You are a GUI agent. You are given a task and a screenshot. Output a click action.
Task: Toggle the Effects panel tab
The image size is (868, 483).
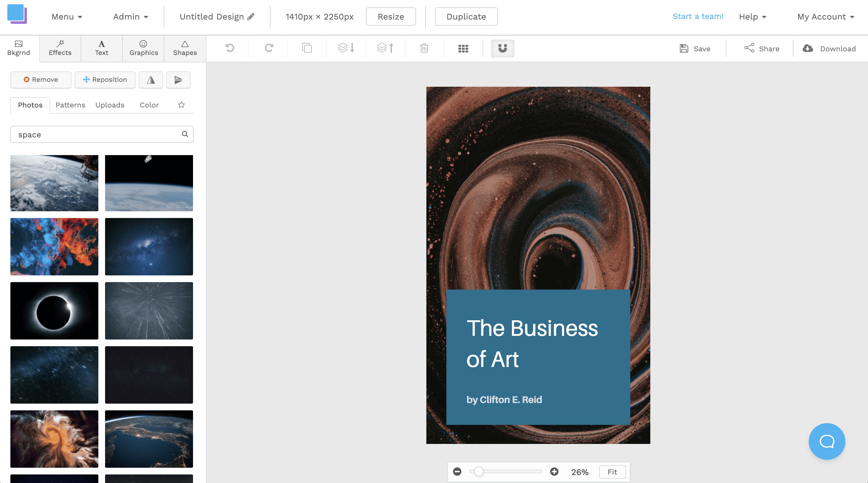pos(60,48)
